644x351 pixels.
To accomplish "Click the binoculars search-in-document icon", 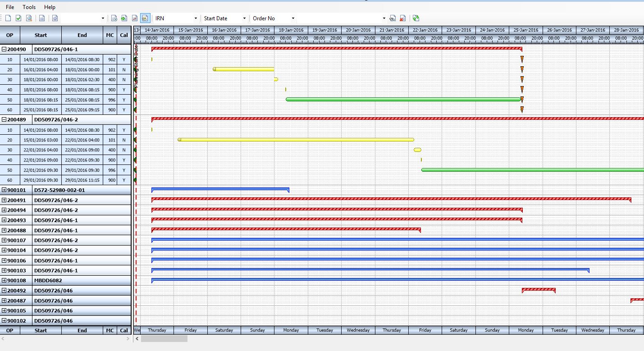I will coord(393,18).
